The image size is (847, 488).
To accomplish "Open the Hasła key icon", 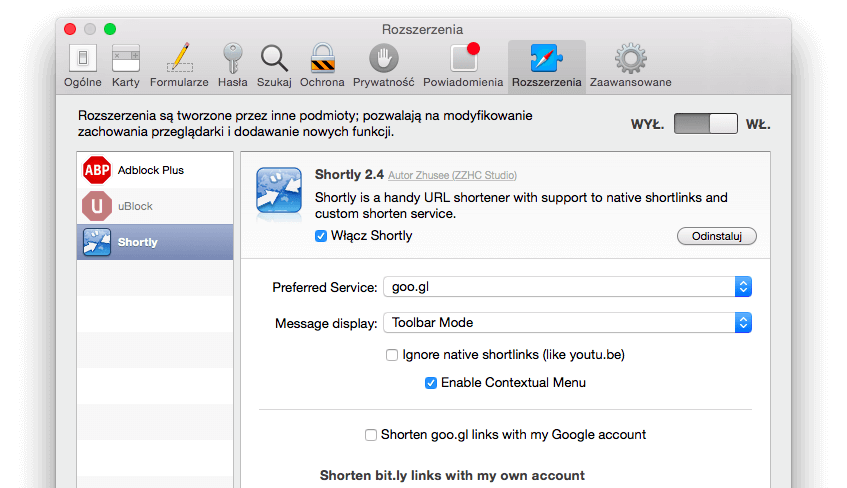I will click(233, 58).
